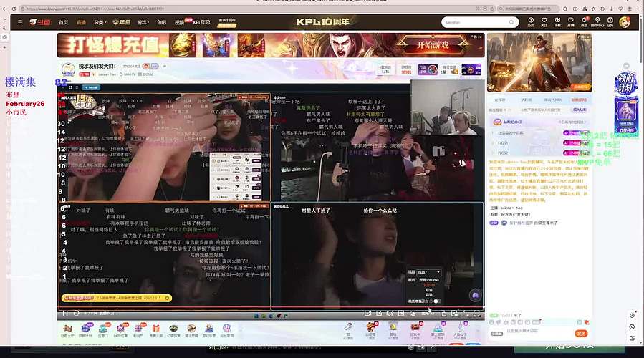Click the fullscreen icon in player bar

476,314
